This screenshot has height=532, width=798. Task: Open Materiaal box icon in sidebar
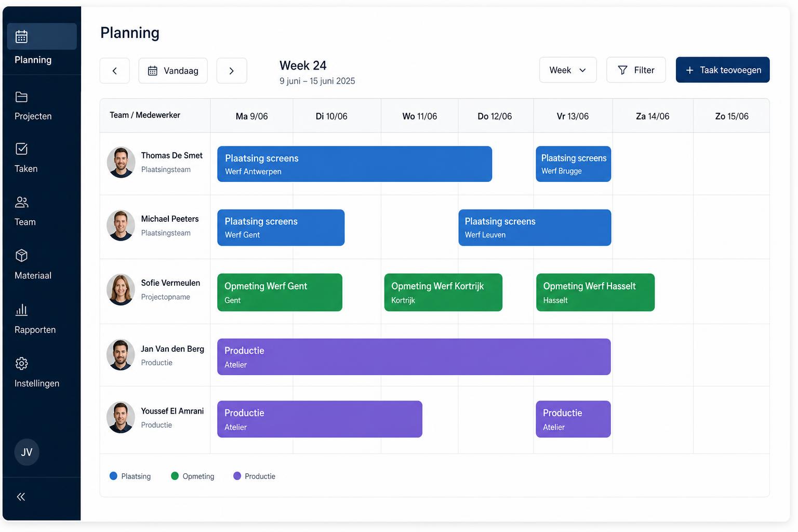click(21, 256)
